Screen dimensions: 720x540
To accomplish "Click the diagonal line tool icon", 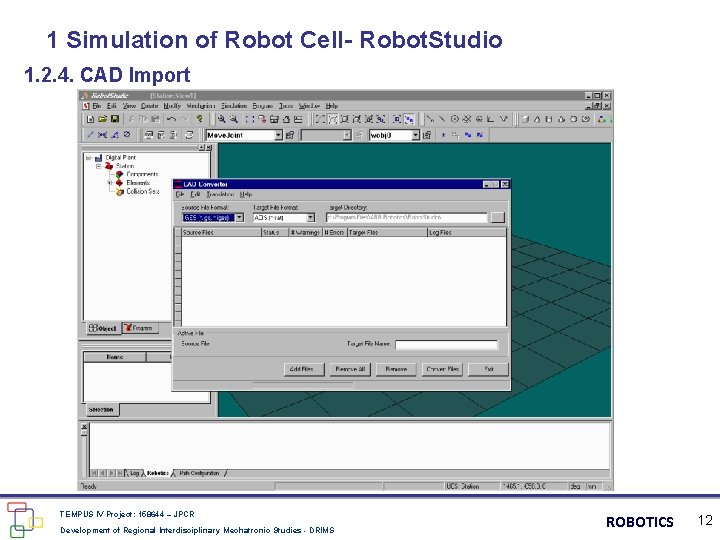I will [x=442, y=119].
